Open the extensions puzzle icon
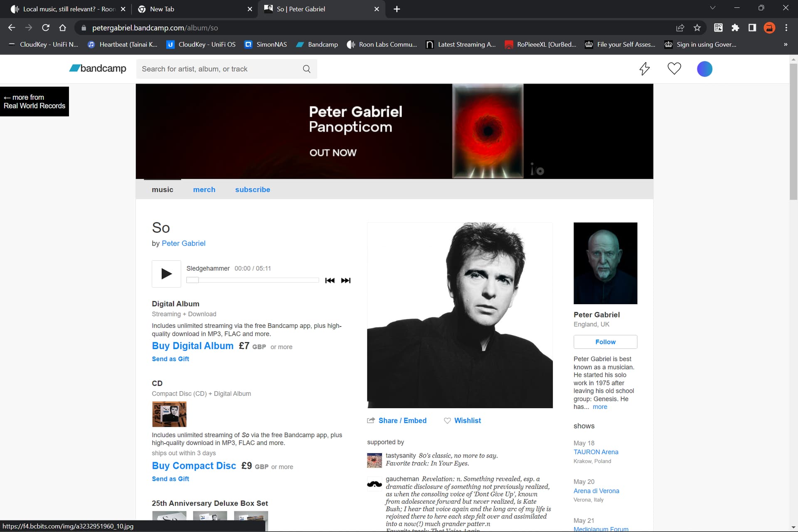 pos(735,28)
